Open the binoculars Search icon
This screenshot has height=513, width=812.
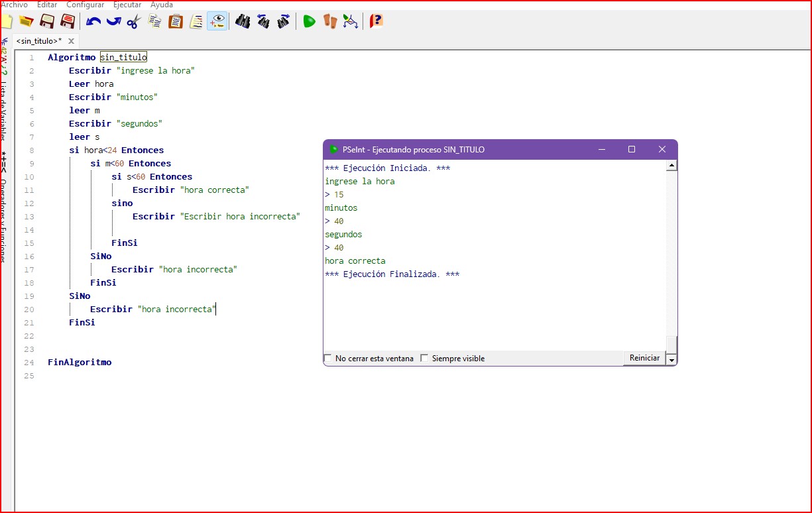coord(243,21)
